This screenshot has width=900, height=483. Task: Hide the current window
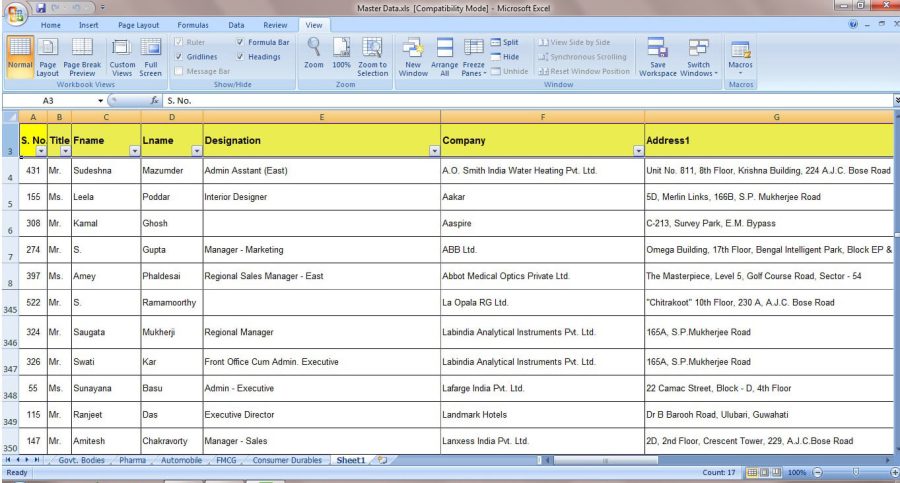tap(505, 57)
